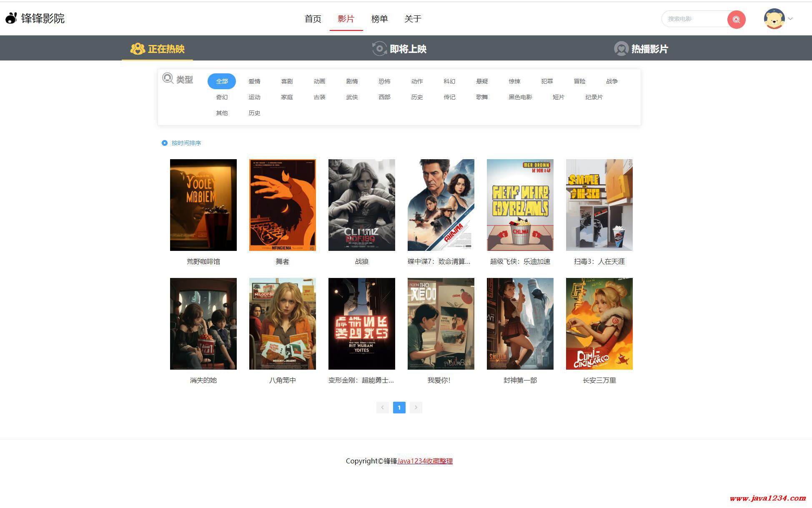Viewport: 812px width, 508px height.
Task: Open the 八角笼中 movie poster
Action: (283, 324)
